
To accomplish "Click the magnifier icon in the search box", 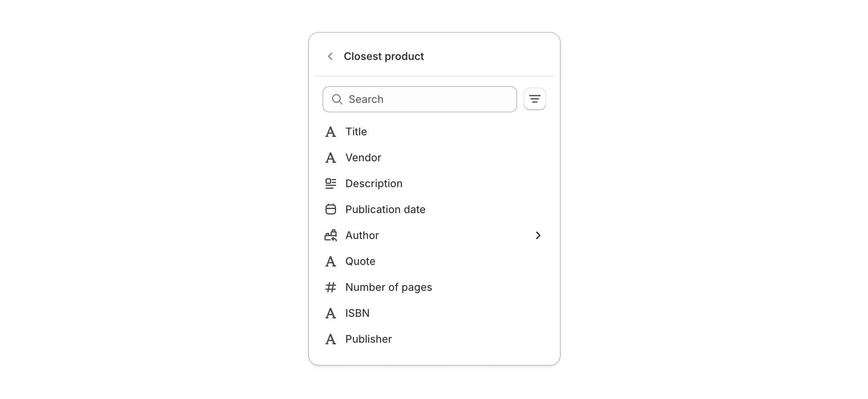I will [337, 99].
